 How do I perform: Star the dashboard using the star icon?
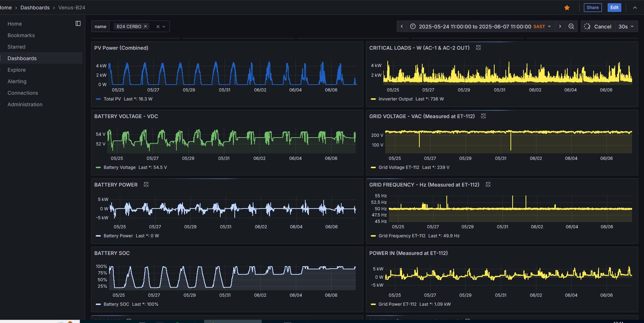tap(567, 8)
